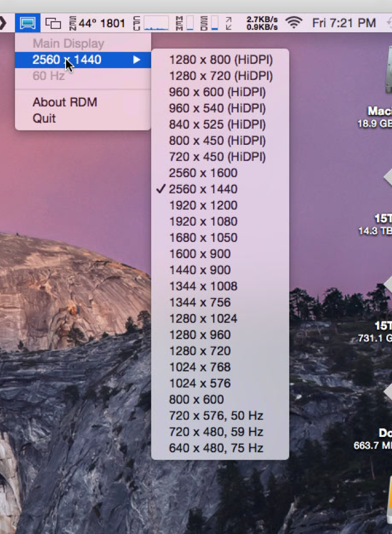The height and width of the screenshot is (534, 392).
Task: Click the sensor temperature 44° 1801 readout
Action: [97, 23]
